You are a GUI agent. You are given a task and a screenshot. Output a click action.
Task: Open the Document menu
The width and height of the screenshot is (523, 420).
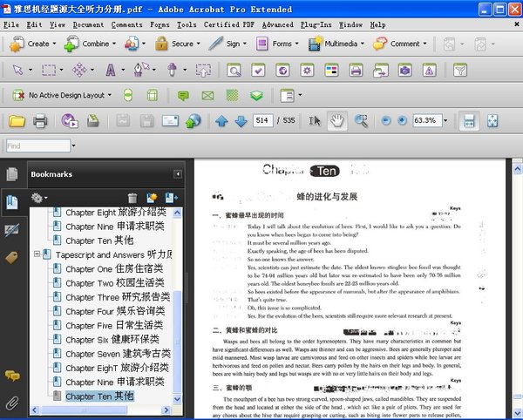click(x=88, y=25)
